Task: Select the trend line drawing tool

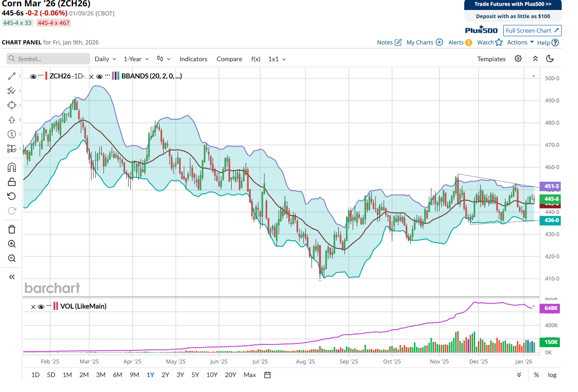Action: pyautogui.click(x=12, y=76)
